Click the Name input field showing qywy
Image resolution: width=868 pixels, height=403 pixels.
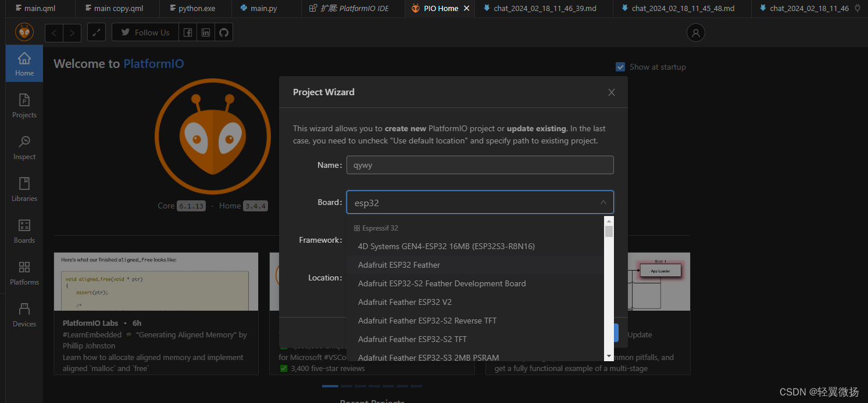point(480,165)
